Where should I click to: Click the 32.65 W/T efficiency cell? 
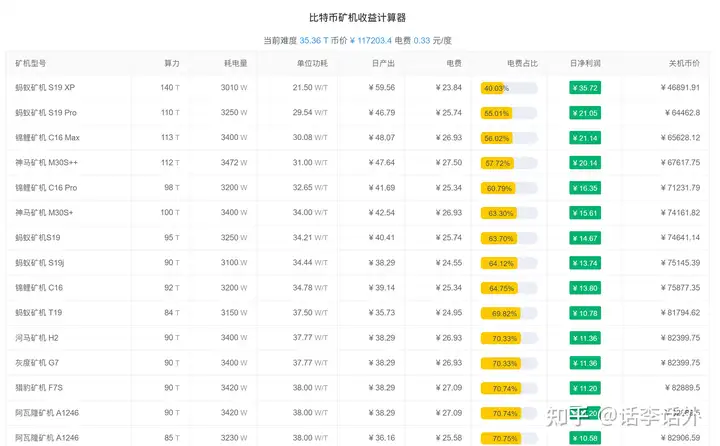310,187
